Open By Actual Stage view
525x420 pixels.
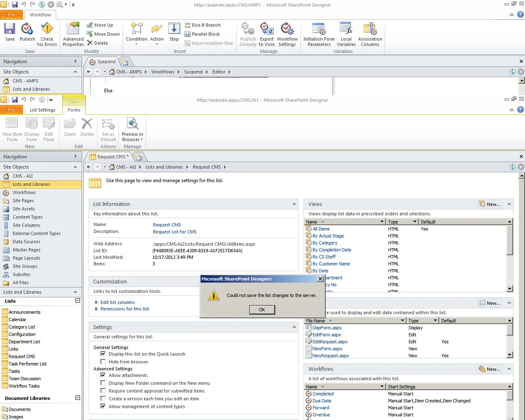(328, 236)
